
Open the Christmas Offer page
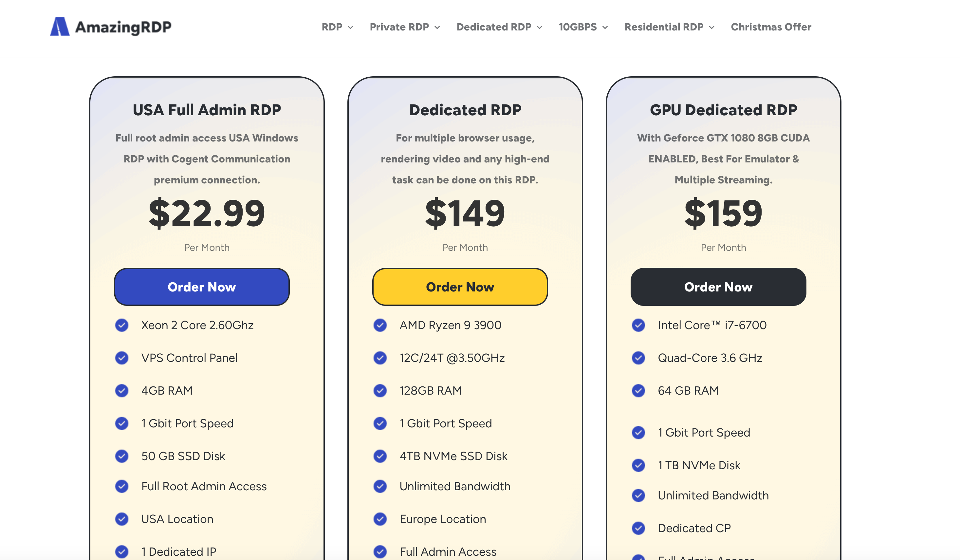[x=771, y=27]
